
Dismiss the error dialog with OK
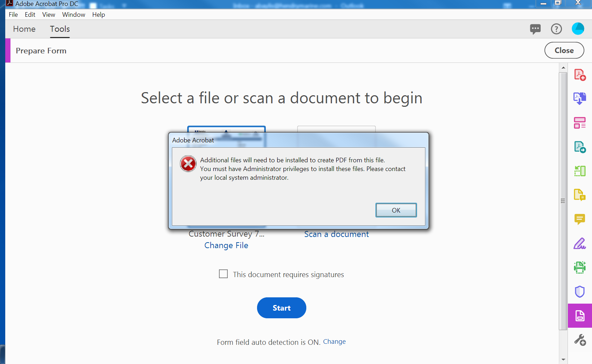396,210
